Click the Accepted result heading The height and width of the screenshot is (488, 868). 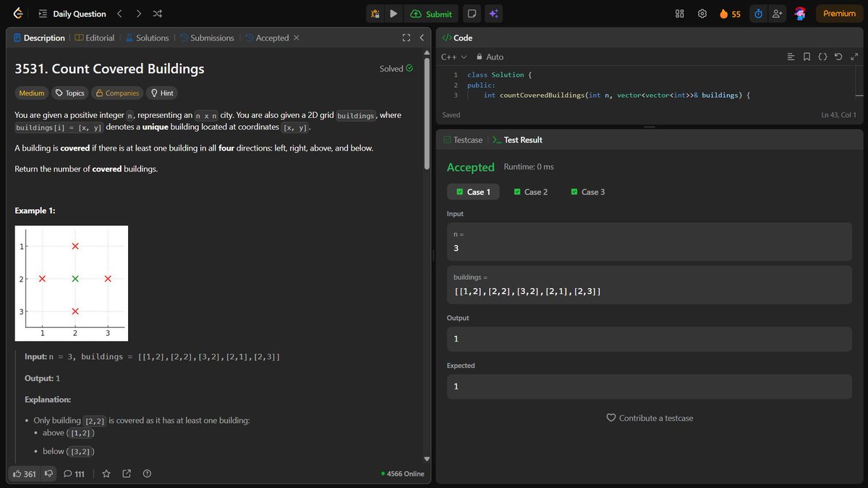(x=470, y=167)
